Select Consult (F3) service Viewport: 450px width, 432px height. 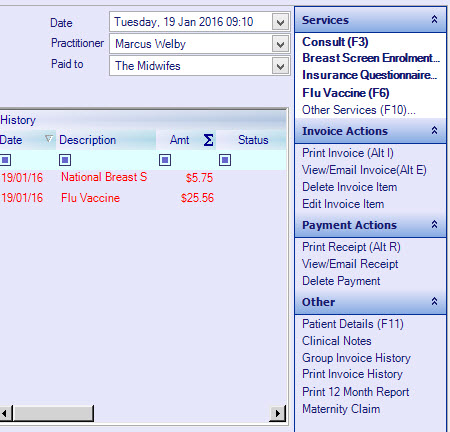(x=335, y=42)
